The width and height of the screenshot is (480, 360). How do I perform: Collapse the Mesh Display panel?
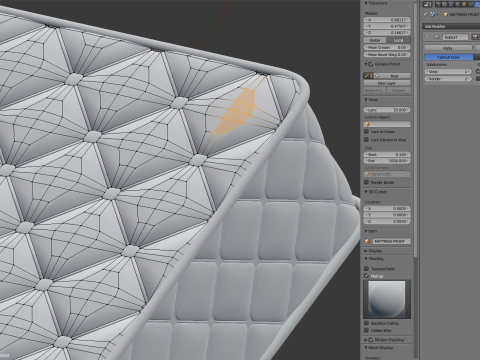[366, 348]
